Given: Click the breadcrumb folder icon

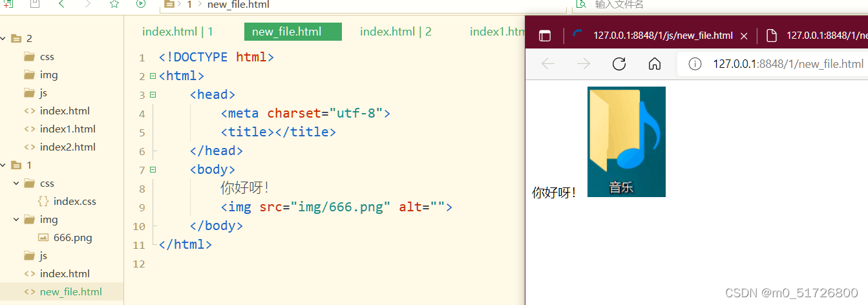Looking at the screenshot, I should (169, 5).
